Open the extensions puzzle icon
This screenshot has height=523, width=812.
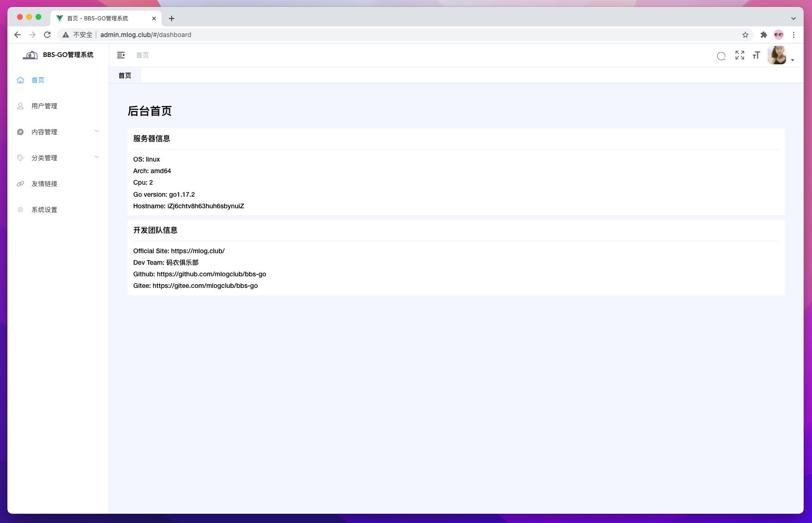pos(764,35)
